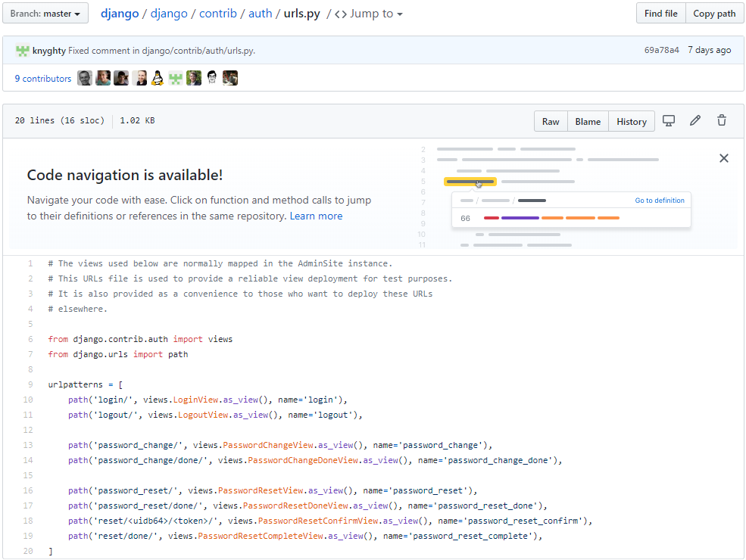Click PasswordChangeDoneView symbol on line 14

coord(303,460)
